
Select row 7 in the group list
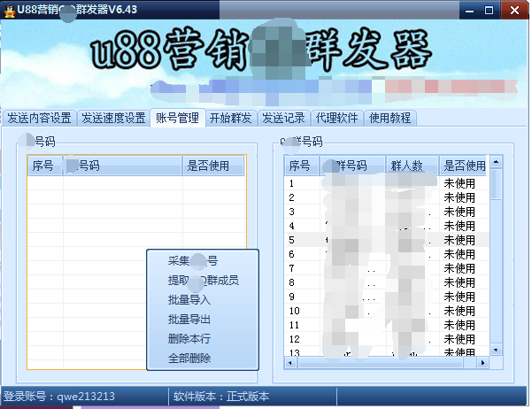click(x=387, y=268)
